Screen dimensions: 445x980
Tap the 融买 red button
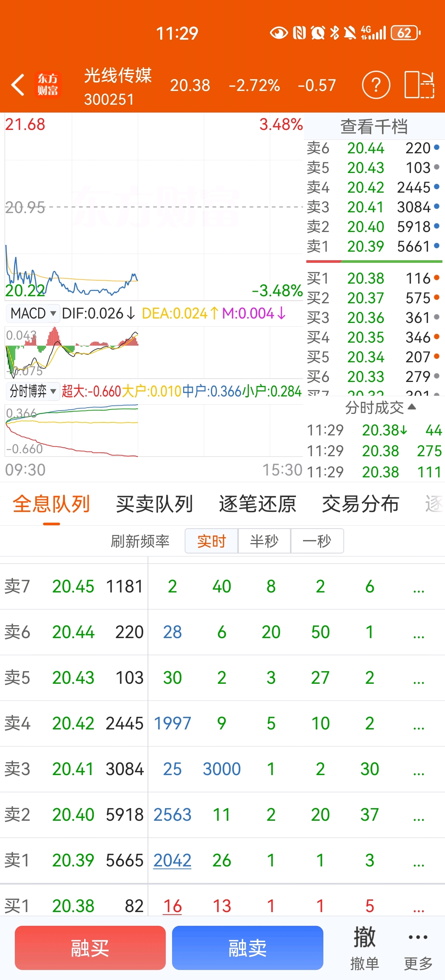(90, 948)
